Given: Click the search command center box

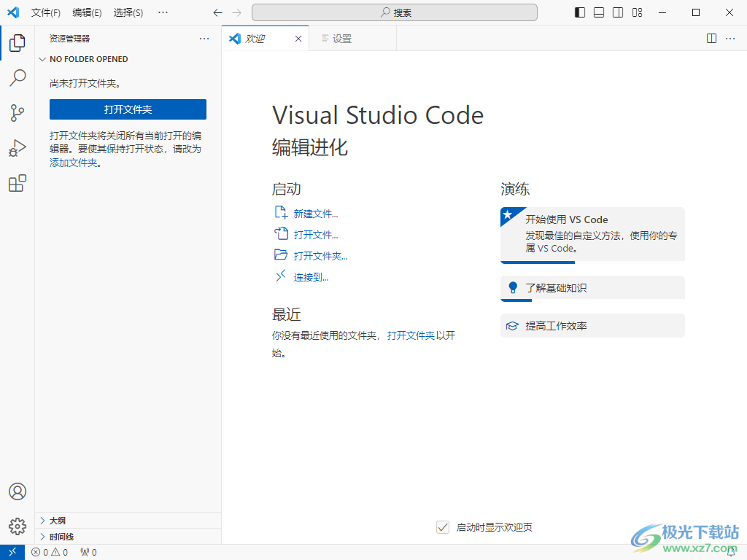Looking at the screenshot, I should pyautogui.click(x=395, y=12).
